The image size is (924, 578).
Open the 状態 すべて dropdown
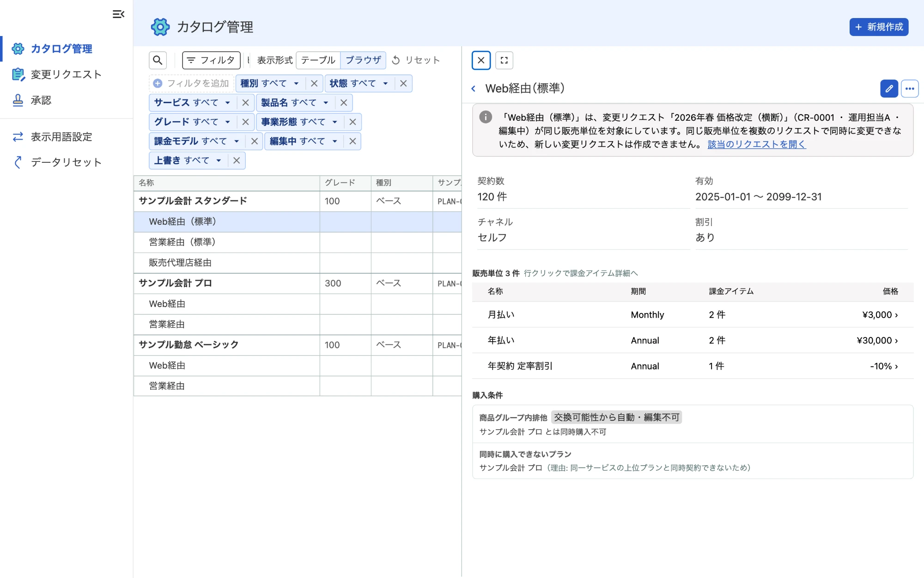coord(359,83)
